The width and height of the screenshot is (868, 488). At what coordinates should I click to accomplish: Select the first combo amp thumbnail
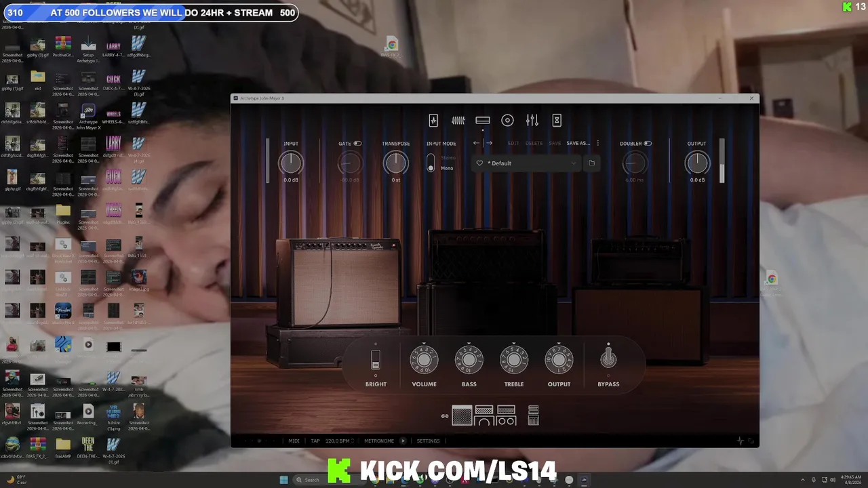[x=462, y=415]
